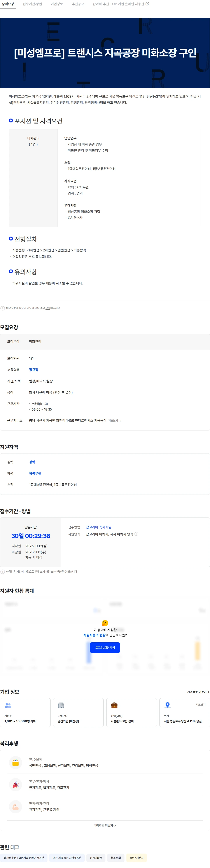The height and width of the screenshot is (868, 210).
Task: Click the 포지션 및 자격요건 bullet icon
Action: 11,121
